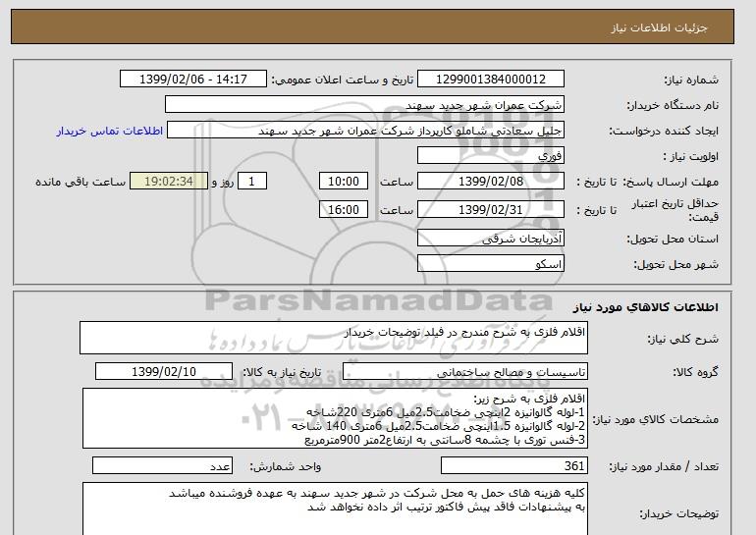756x535 pixels.
Task: Click the goods specifications text area
Action: pos(335,418)
